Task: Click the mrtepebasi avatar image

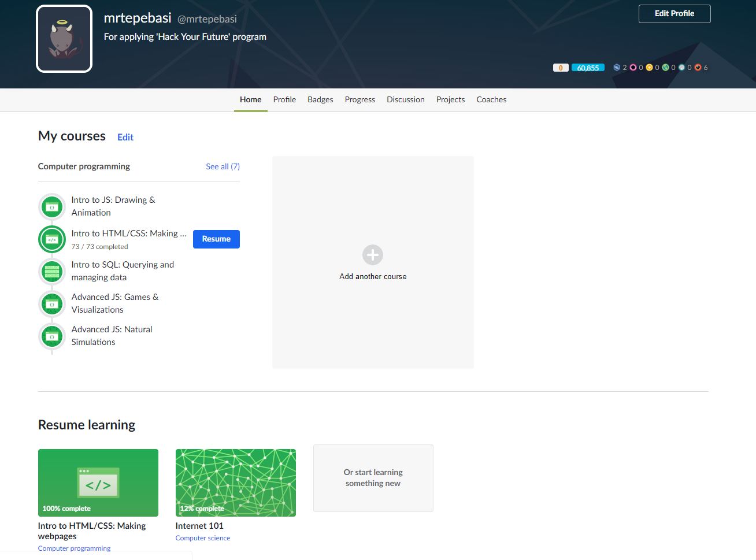Action: (x=64, y=39)
